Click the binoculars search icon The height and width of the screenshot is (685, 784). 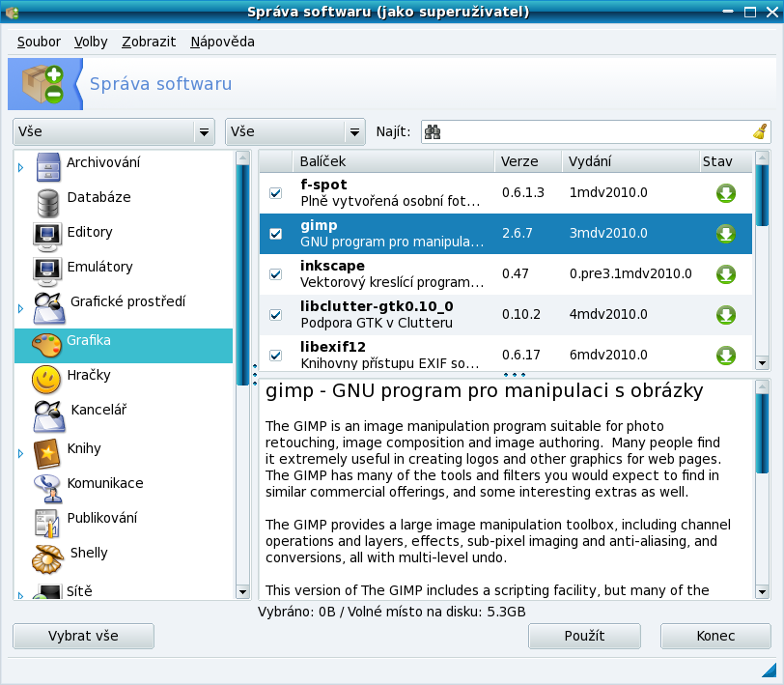433,132
